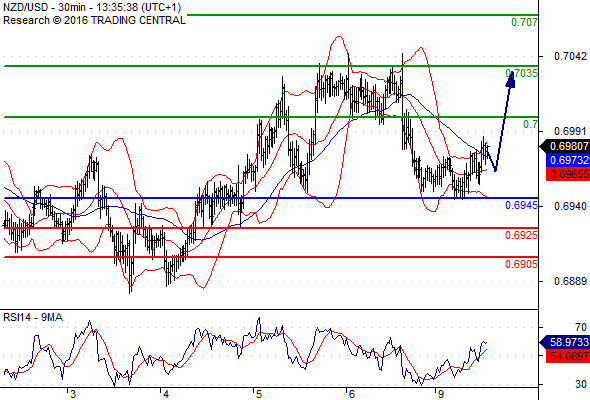Select the day 9 time axis marker

pos(440,394)
